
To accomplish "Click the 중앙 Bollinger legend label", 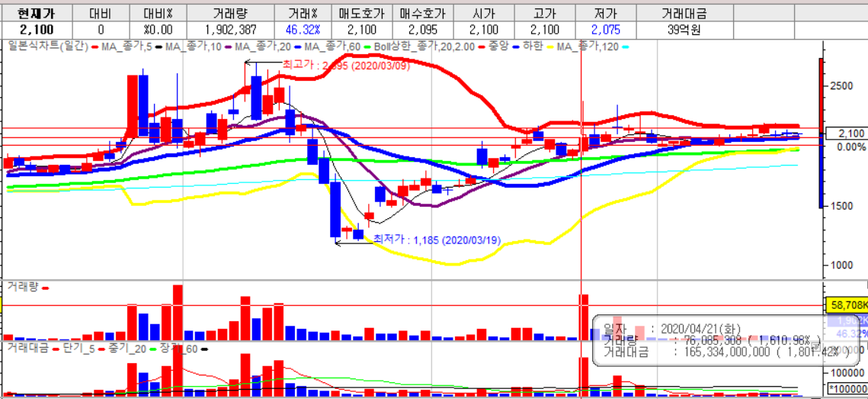I will pos(500,47).
